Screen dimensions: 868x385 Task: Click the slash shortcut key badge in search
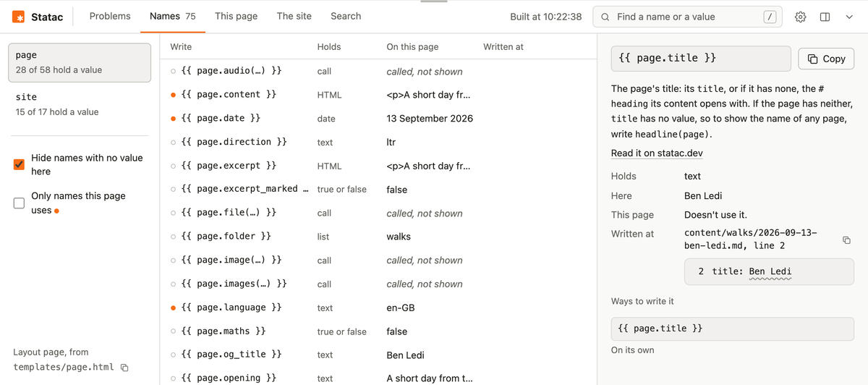coord(770,17)
